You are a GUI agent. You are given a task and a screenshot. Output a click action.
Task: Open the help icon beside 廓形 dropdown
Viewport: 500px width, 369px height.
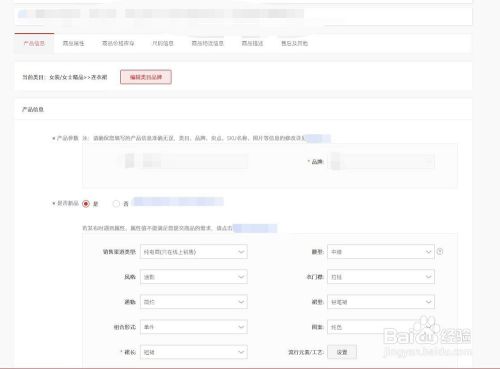pos(440,252)
